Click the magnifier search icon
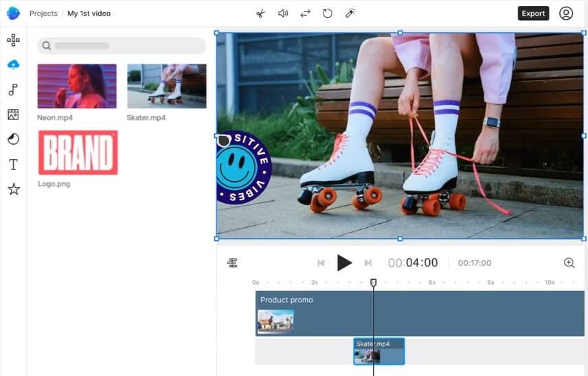The width and height of the screenshot is (588, 376). [47, 46]
